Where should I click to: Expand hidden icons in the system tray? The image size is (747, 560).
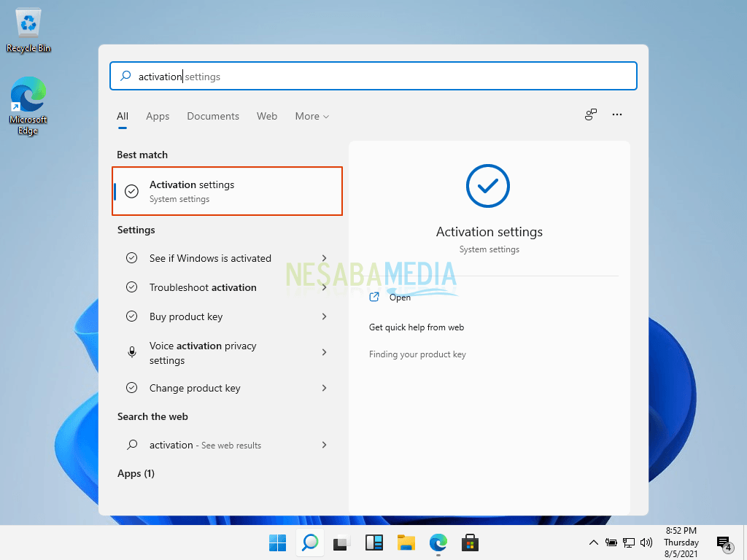[594, 542]
